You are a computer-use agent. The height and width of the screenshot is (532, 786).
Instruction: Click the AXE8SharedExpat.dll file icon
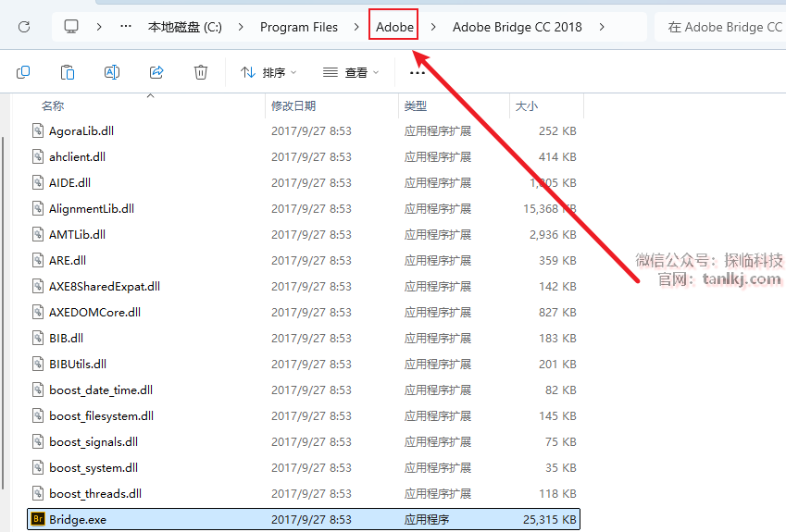38,286
